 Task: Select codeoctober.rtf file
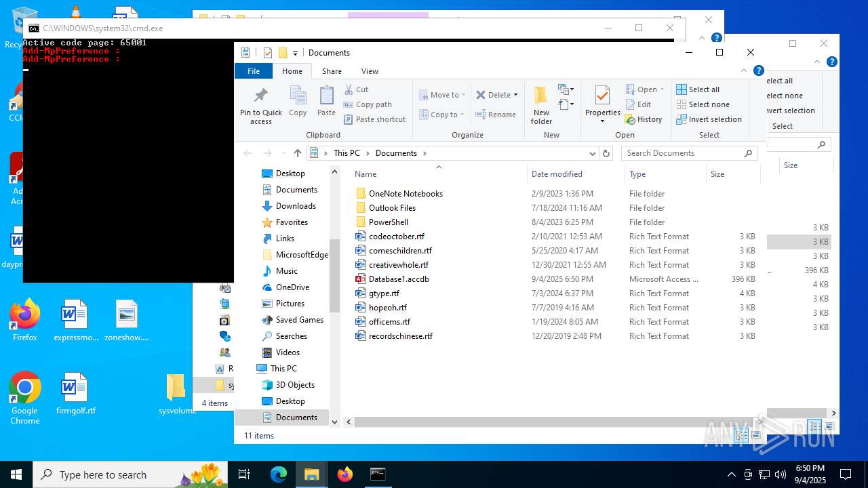point(396,237)
